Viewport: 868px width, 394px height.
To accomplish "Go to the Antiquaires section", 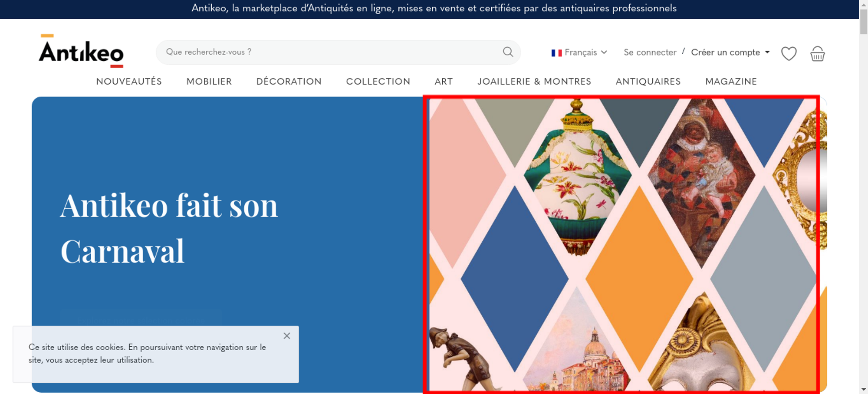I will (648, 82).
